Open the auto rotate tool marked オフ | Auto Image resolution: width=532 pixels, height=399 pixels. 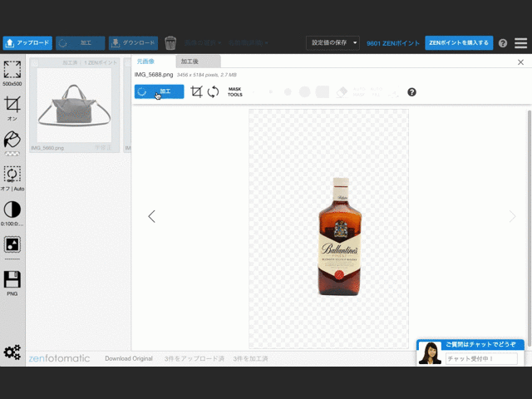click(x=12, y=179)
